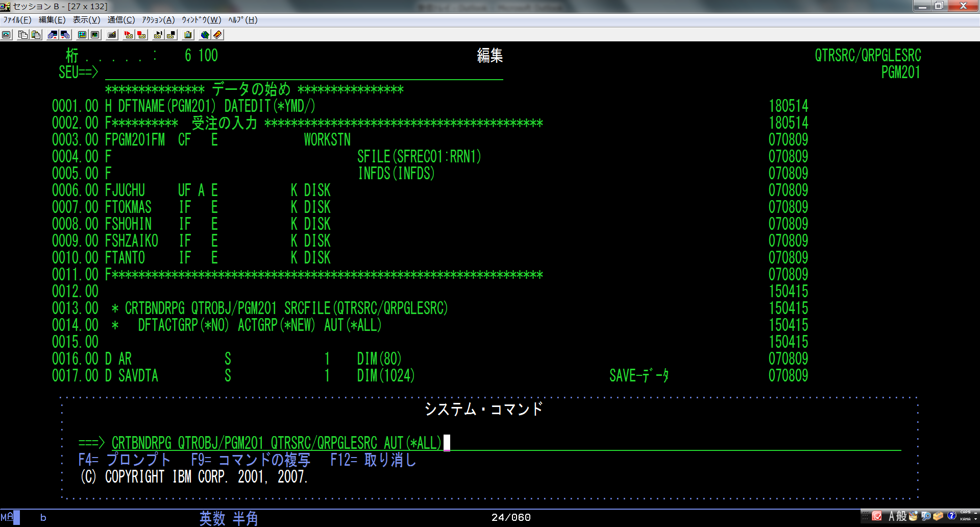
Task: Open the 編集(E) menu
Action: point(52,20)
